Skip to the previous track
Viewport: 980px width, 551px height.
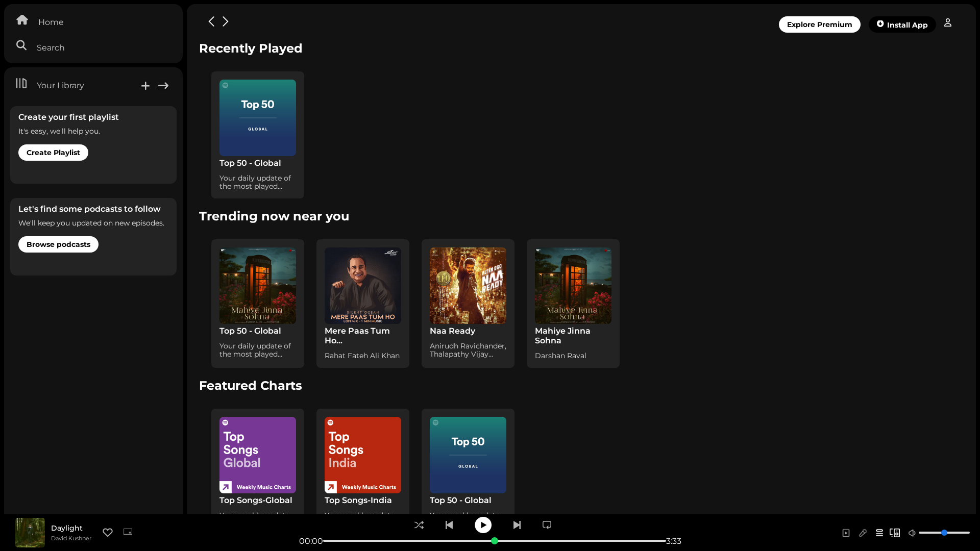pos(449,525)
